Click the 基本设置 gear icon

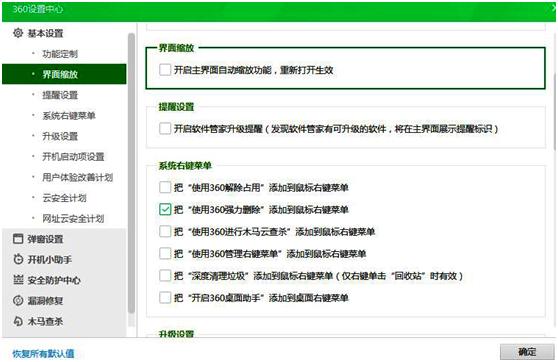18,33
